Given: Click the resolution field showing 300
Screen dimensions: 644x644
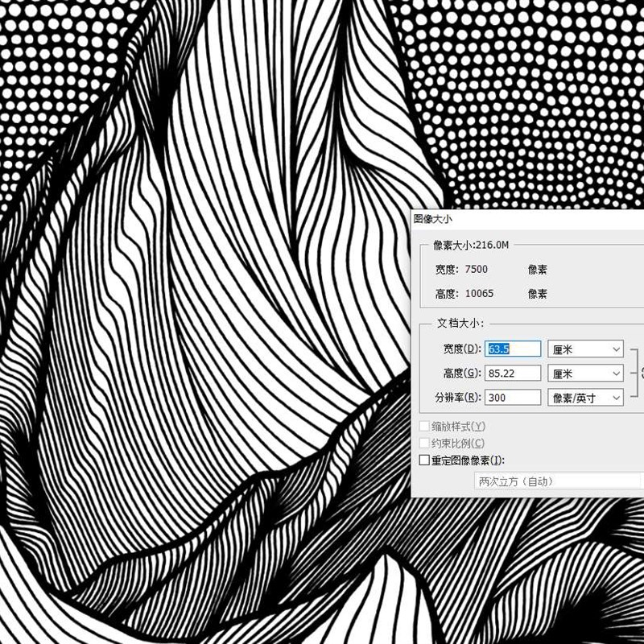Looking at the screenshot, I should coord(513,397).
